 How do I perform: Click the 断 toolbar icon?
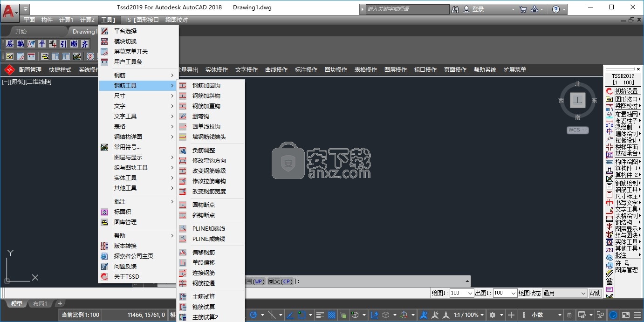(74, 44)
